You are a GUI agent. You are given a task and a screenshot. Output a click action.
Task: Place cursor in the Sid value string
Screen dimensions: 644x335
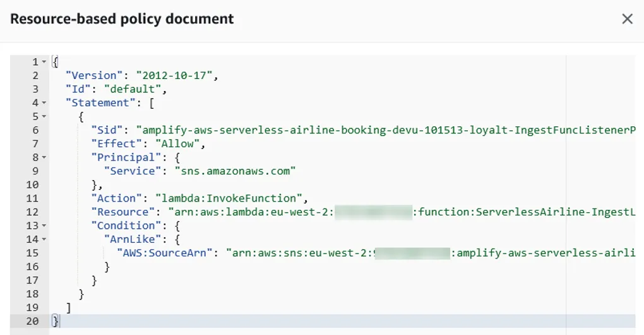click(379, 130)
